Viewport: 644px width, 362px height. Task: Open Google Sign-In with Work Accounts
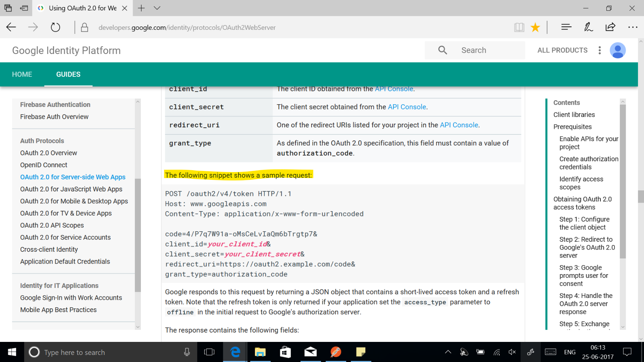coord(71,298)
